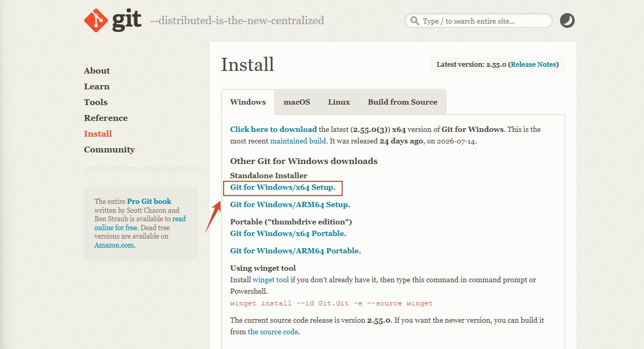The height and width of the screenshot is (349, 644).
Task: Open the About sidebar item
Action: [97, 70]
